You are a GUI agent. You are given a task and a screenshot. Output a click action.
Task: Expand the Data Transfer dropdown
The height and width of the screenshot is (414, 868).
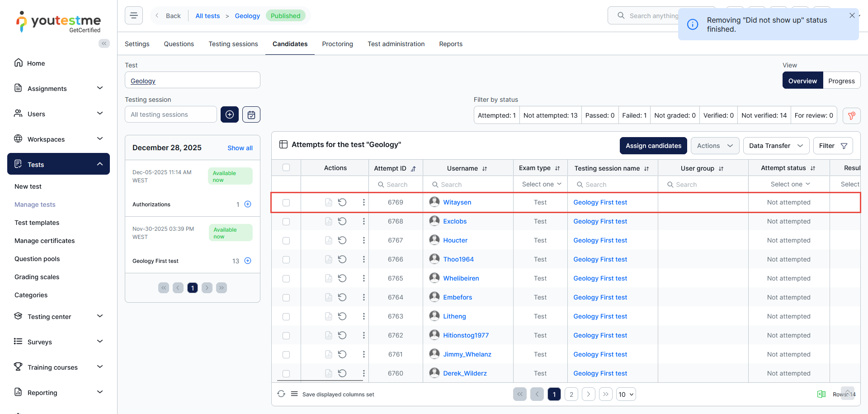[775, 146]
